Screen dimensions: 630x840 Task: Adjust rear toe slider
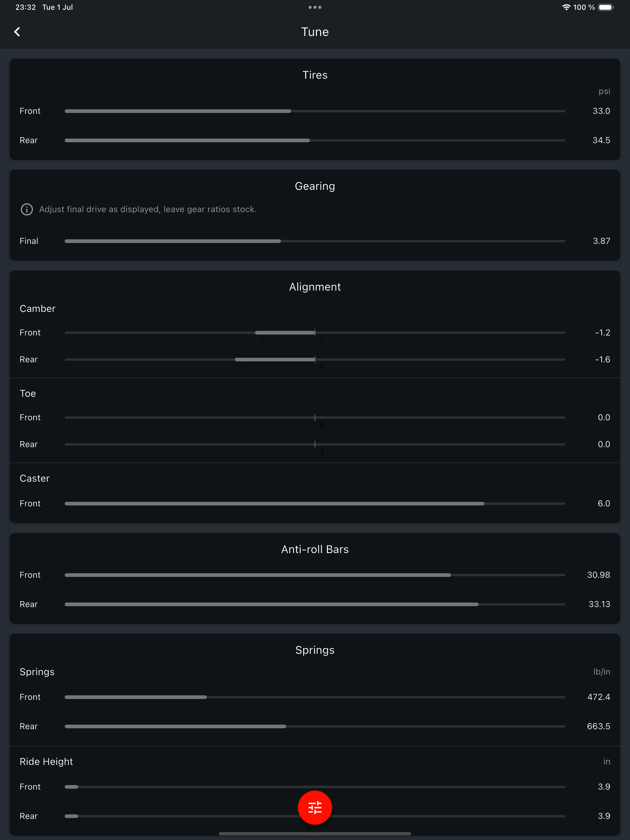(x=315, y=444)
